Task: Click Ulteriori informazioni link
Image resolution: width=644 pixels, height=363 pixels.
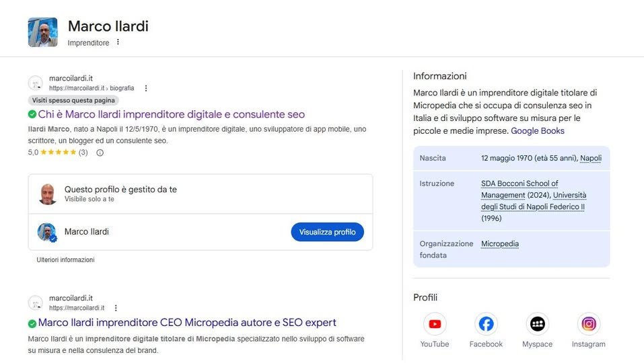Action: [x=65, y=260]
